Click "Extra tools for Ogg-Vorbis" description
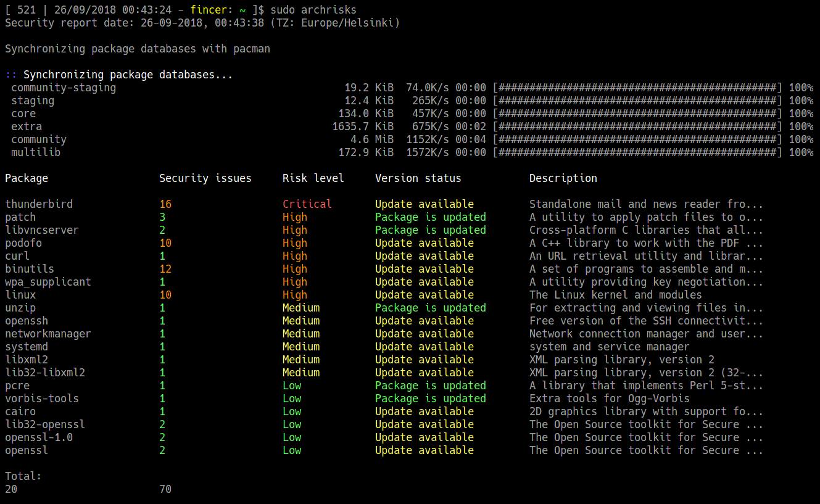 610,399
